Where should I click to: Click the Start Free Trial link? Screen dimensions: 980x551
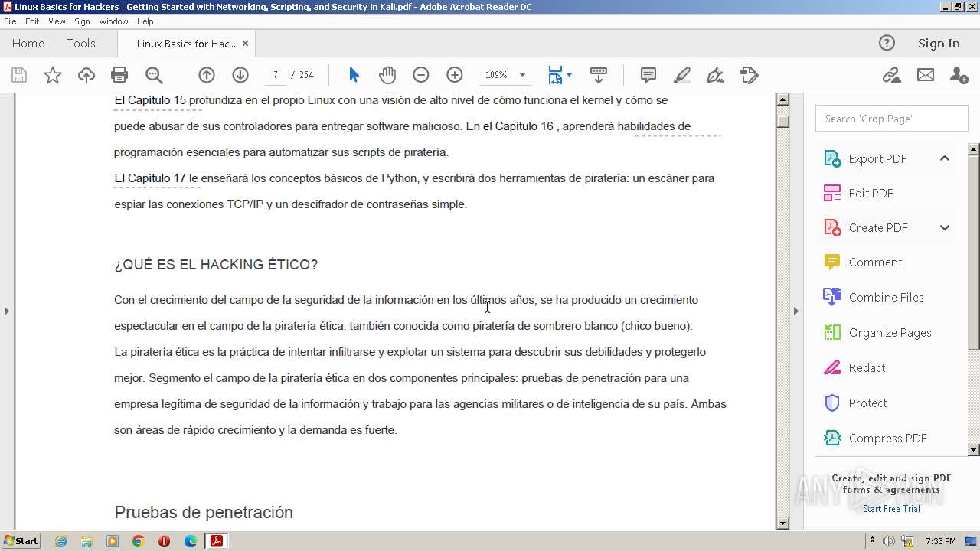[x=891, y=509]
